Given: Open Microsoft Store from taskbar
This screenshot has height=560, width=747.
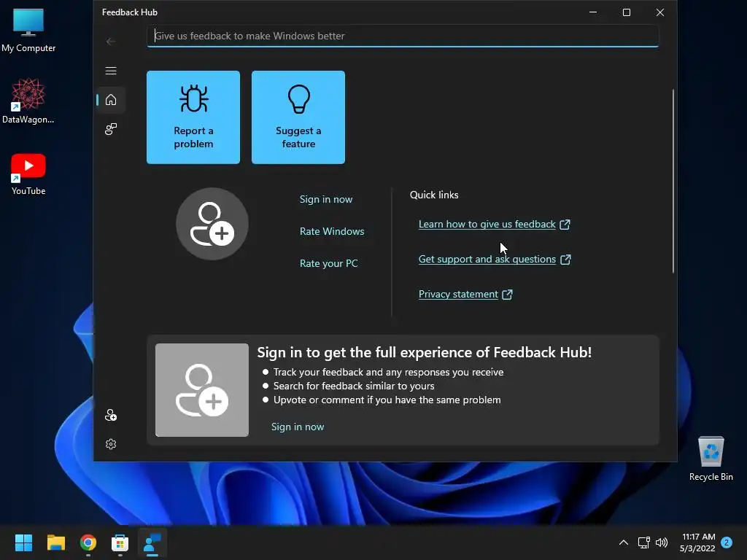Looking at the screenshot, I should 120,542.
